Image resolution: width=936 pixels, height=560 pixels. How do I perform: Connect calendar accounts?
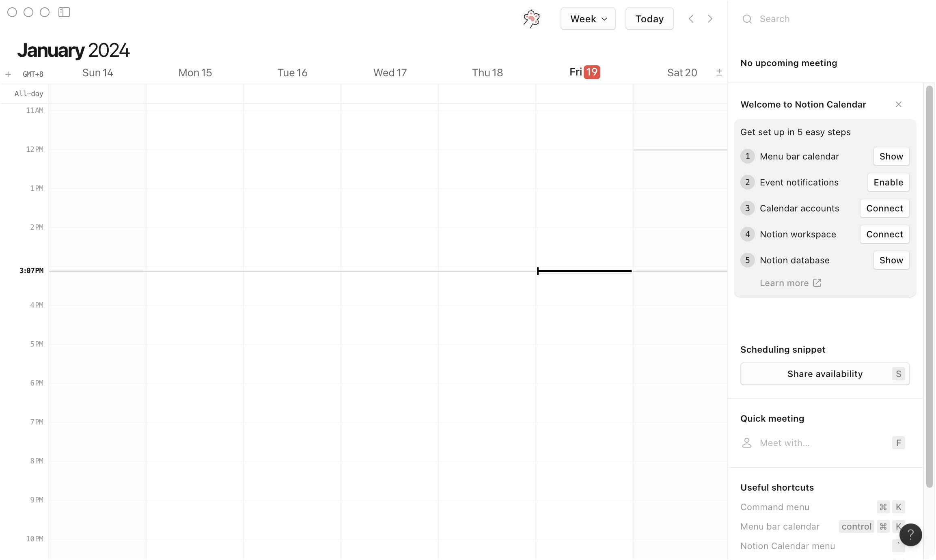point(884,208)
